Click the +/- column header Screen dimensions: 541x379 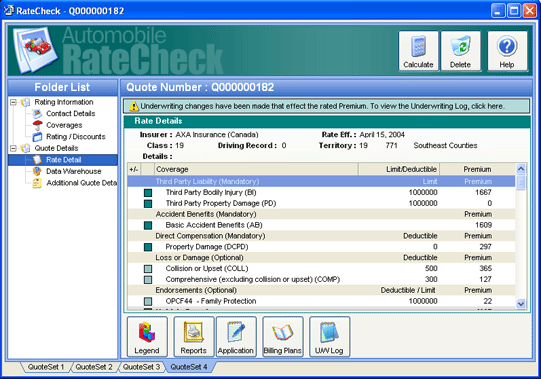[134, 169]
